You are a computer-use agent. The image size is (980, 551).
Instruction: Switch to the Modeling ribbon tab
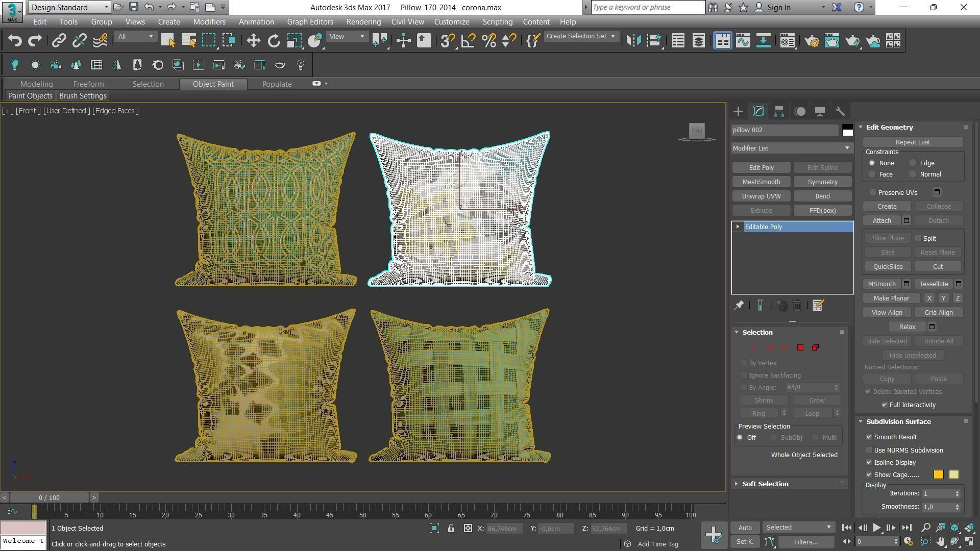click(x=36, y=84)
